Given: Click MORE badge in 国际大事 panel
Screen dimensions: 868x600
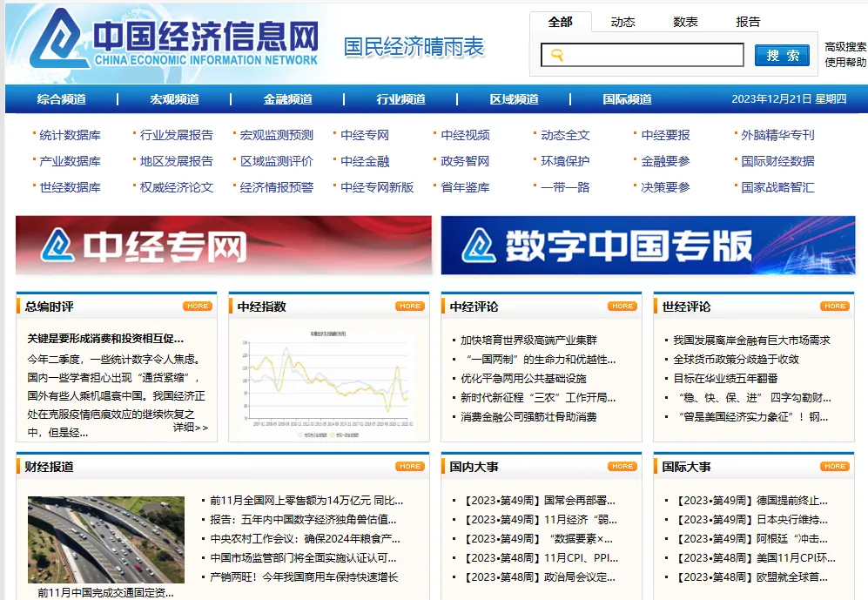Looking at the screenshot, I should click(x=835, y=467).
